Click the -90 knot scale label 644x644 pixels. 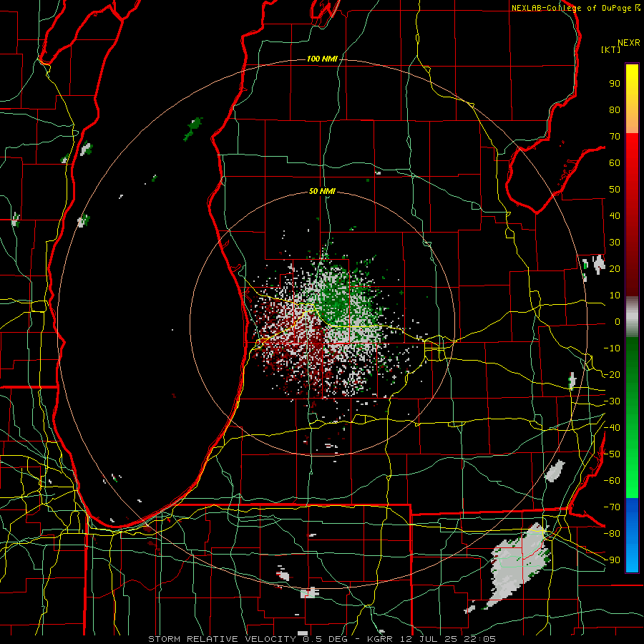click(x=612, y=560)
